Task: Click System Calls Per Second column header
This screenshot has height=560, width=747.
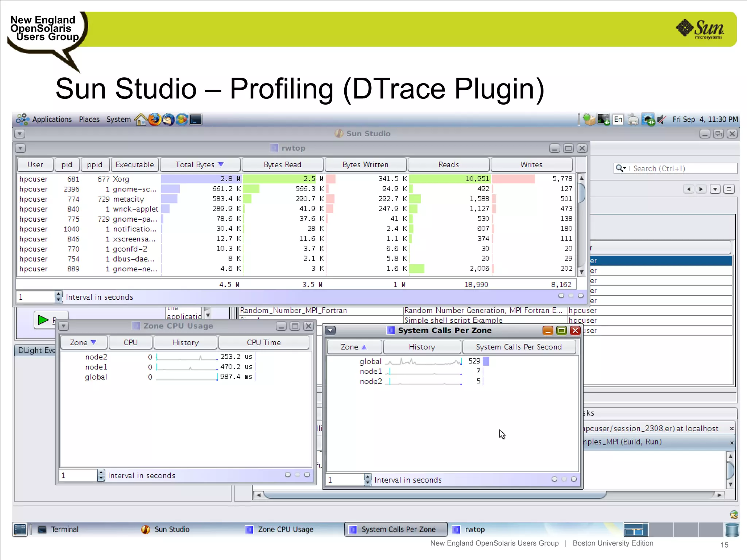Action: [519, 347]
